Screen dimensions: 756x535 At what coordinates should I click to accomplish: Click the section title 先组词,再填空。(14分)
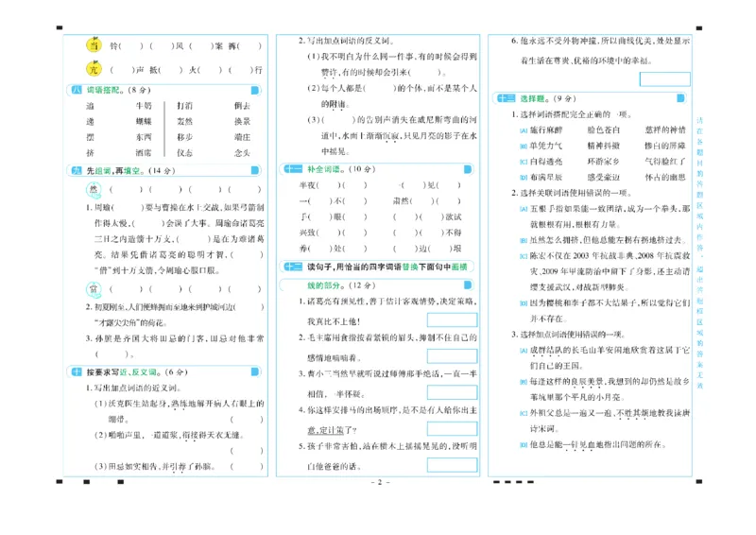click(130, 170)
